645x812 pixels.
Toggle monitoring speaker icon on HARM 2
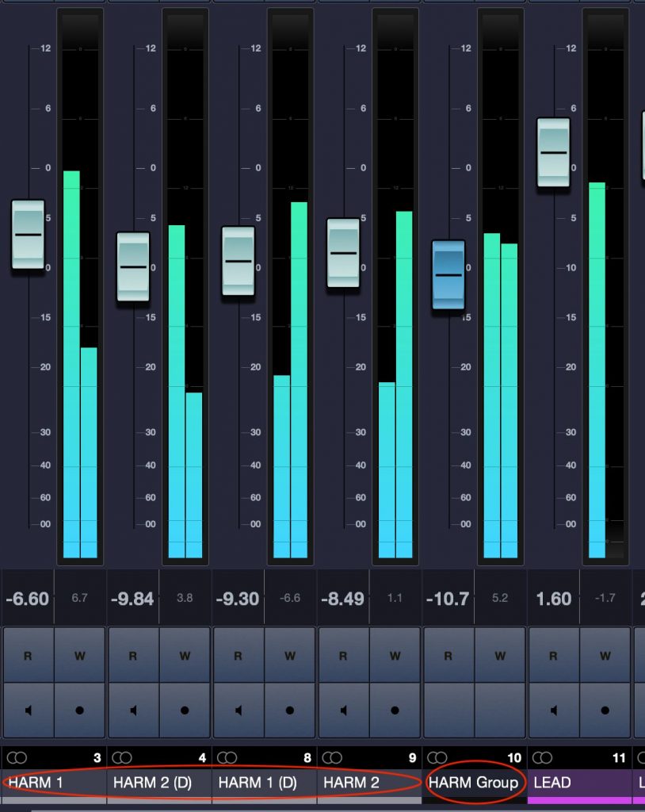point(344,708)
